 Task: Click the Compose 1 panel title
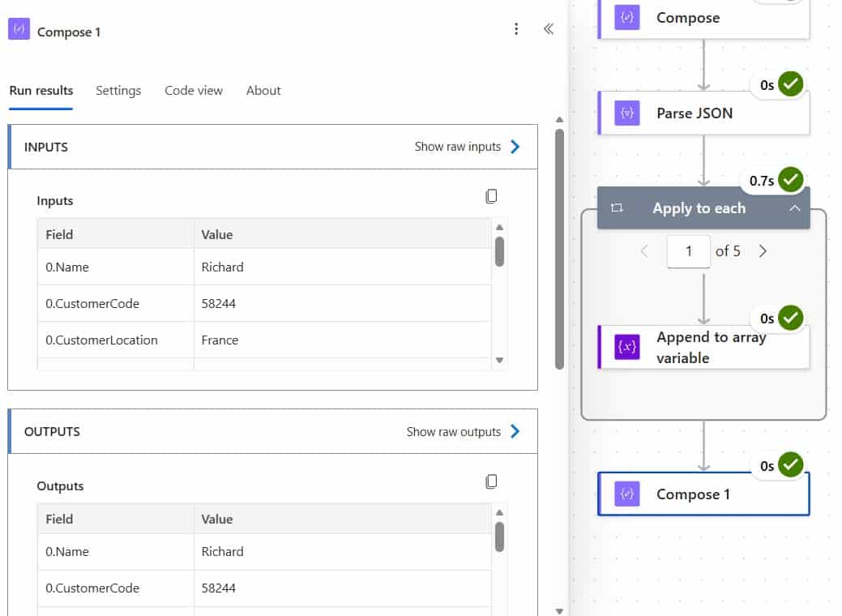pos(69,32)
